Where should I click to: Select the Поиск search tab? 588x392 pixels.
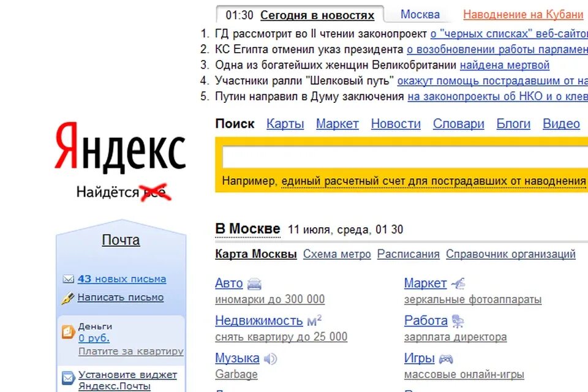[x=235, y=123]
